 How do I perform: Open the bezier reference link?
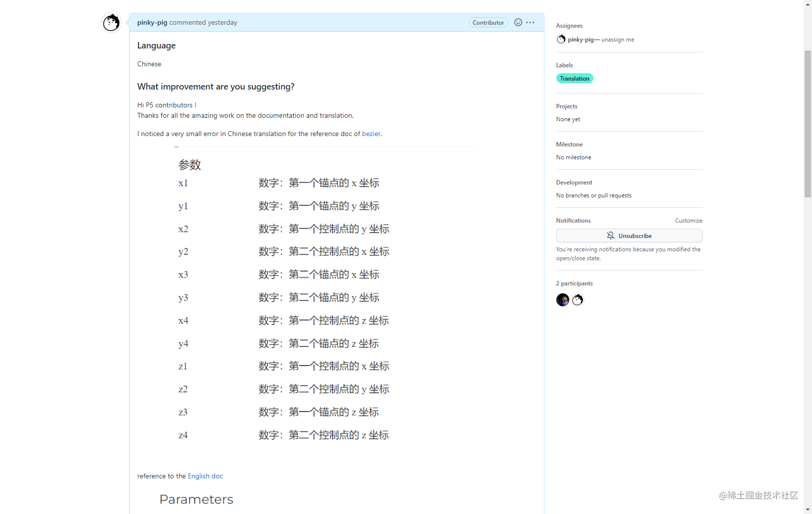coord(371,134)
